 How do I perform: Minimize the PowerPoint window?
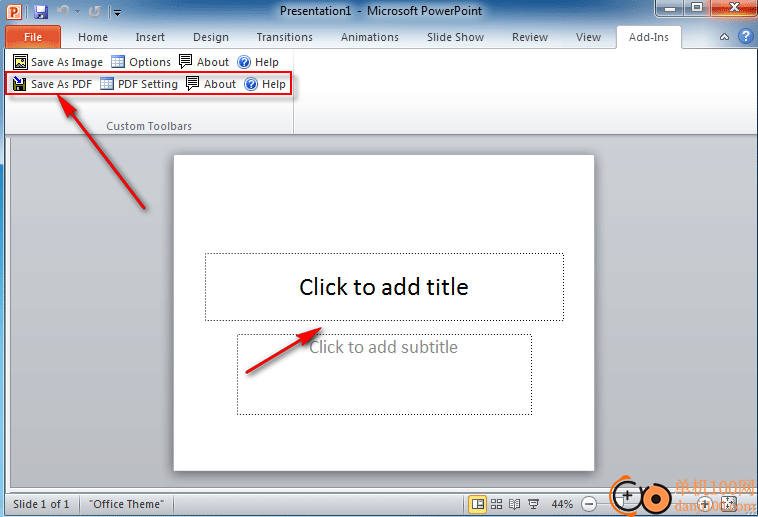(670, 8)
